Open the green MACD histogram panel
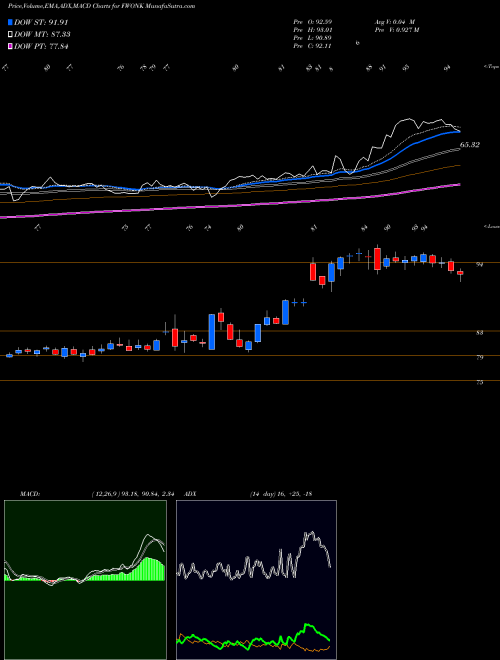The width and height of the screenshot is (500, 660). click(x=85, y=580)
